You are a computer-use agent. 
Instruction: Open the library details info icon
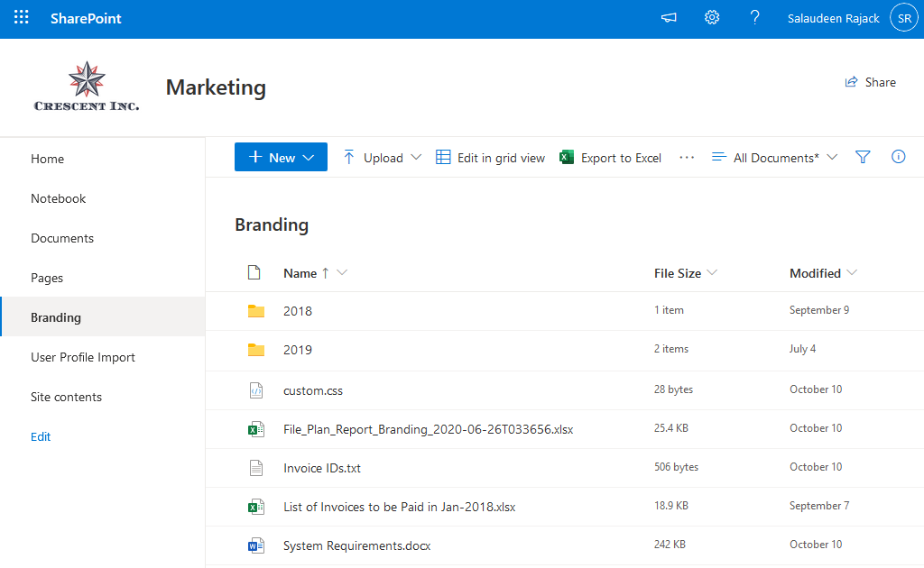[x=898, y=157]
